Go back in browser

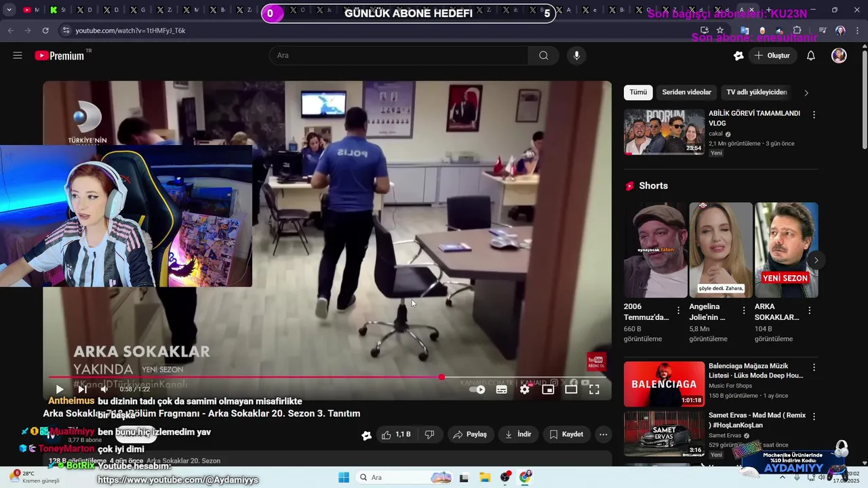[x=10, y=30]
